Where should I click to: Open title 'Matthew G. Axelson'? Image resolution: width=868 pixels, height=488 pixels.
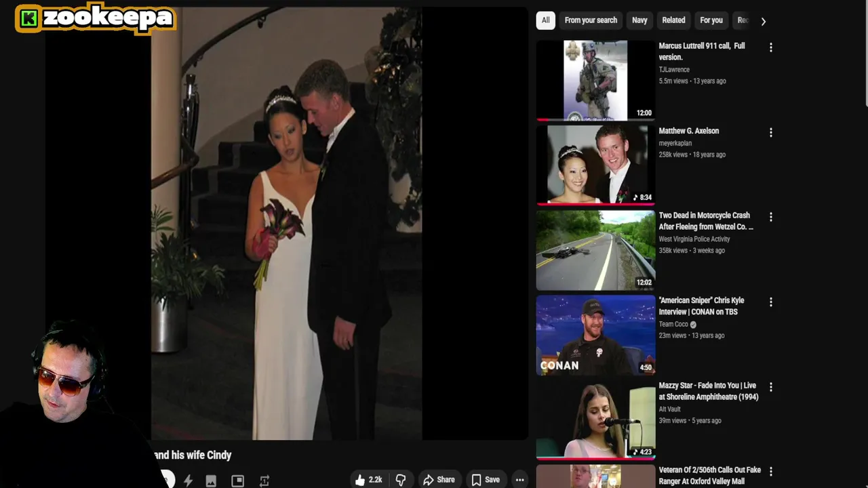pyautogui.click(x=688, y=131)
